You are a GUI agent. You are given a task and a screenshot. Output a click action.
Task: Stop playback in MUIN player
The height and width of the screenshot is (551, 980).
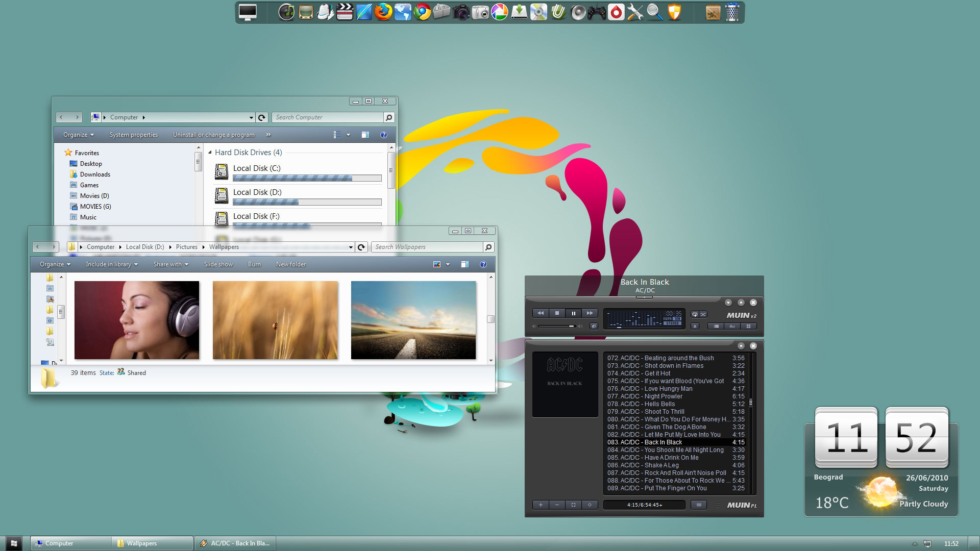tap(557, 313)
